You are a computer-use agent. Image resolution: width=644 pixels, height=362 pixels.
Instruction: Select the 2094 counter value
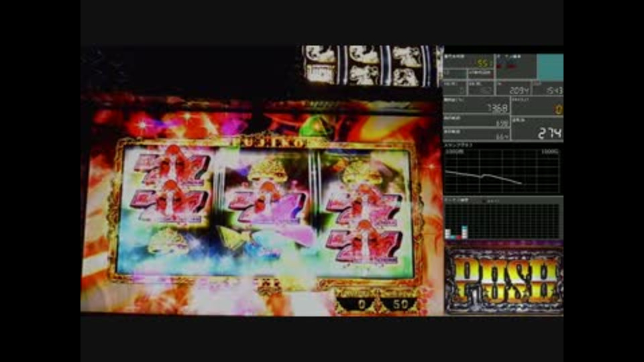[519, 90]
